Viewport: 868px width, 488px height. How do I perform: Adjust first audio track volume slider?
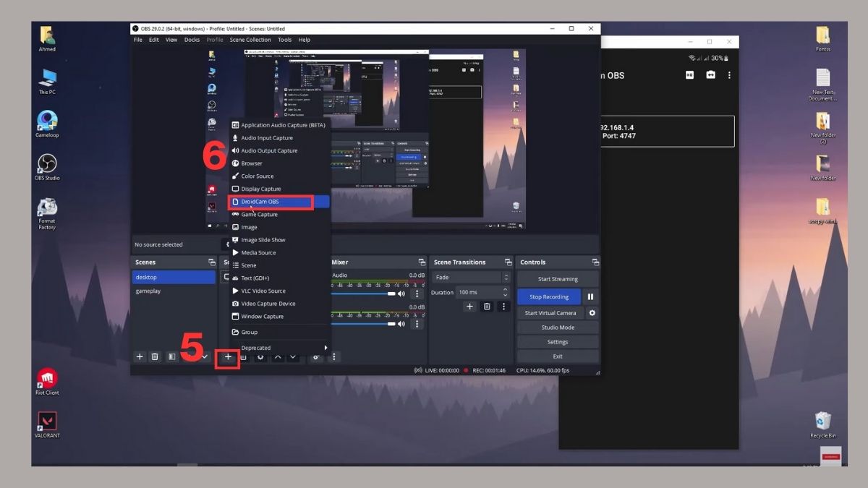tap(364, 294)
